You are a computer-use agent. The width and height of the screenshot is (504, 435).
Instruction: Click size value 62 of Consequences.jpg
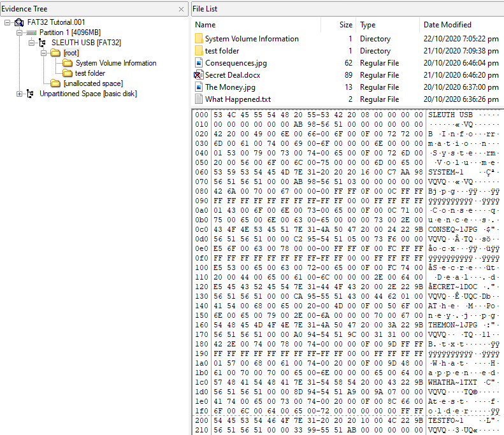[349, 63]
